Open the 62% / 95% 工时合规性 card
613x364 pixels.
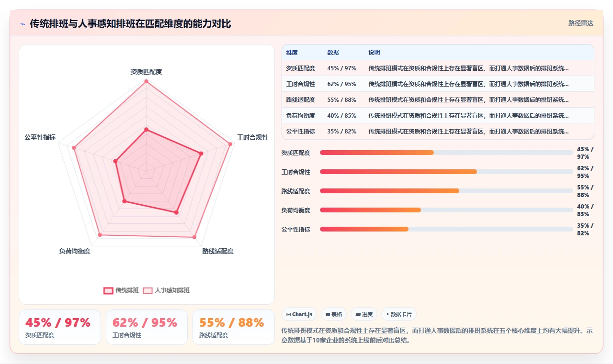[x=147, y=327]
